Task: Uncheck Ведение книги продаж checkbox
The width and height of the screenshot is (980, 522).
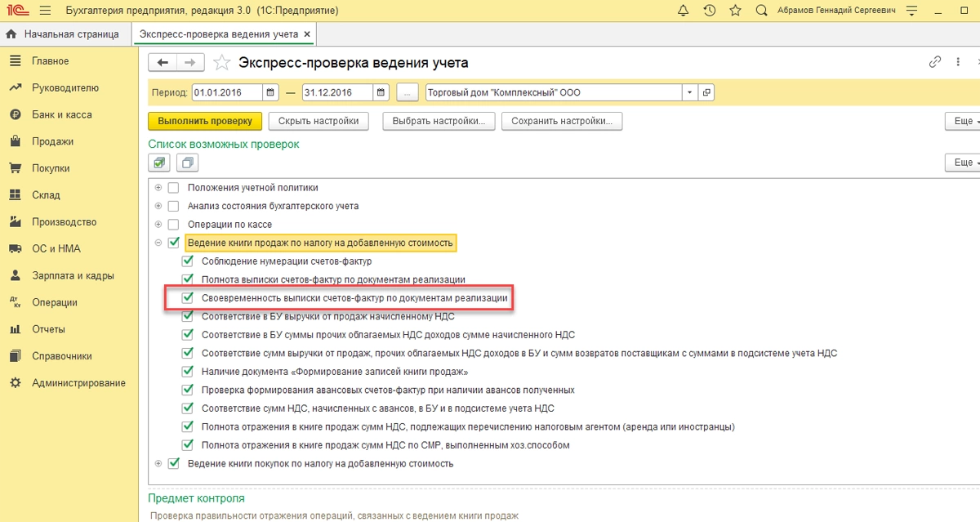Action: [173, 243]
